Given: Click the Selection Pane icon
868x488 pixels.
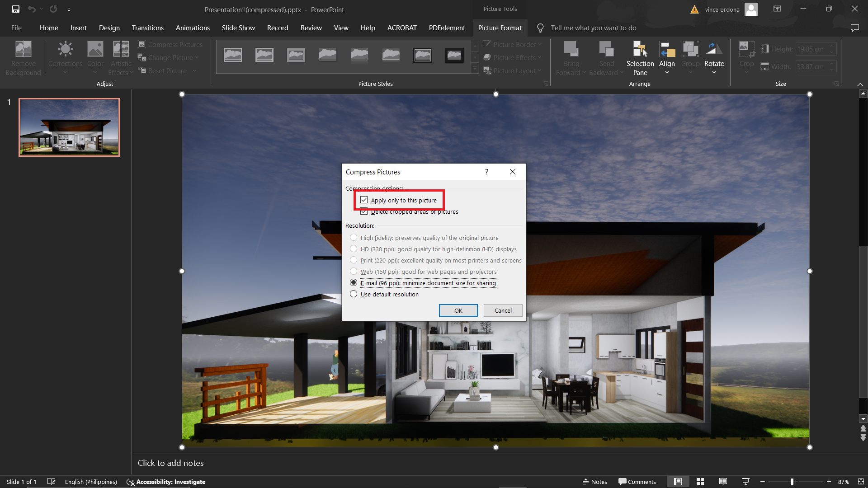Looking at the screenshot, I should coord(640,57).
